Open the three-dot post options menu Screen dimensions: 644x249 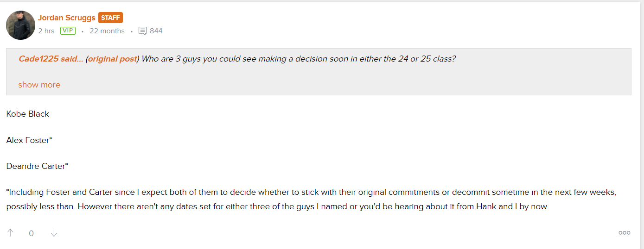click(x=624, y=233)
